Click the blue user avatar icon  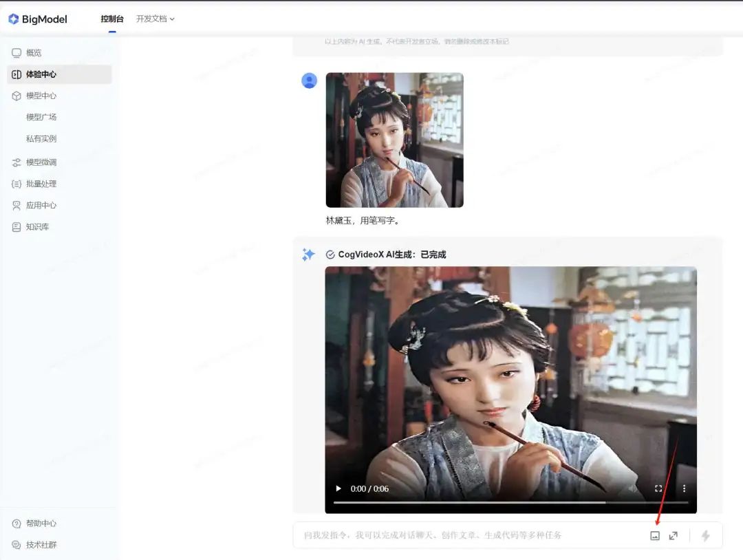point(310,80)
